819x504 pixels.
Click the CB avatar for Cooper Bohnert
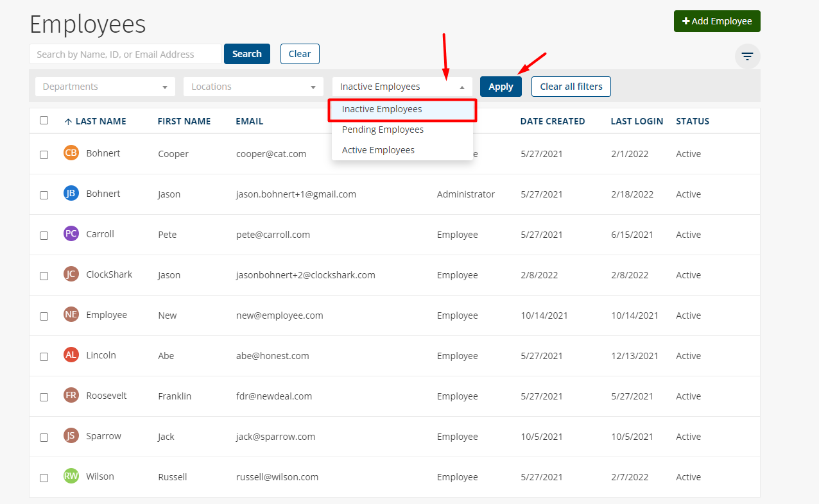pyautogui.click(x=71, y=153)
